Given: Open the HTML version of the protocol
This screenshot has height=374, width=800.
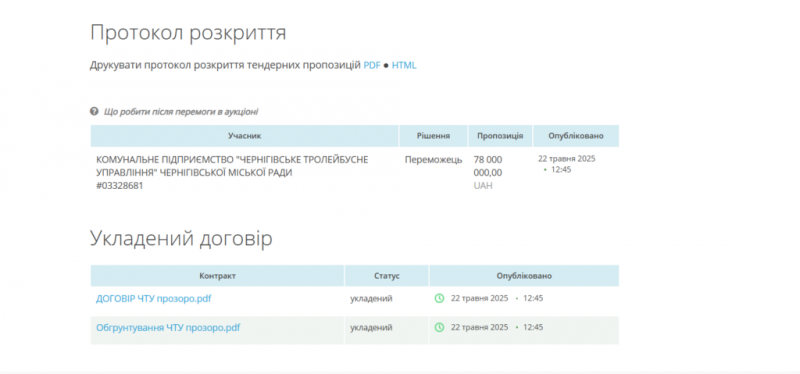Looking at the screenshot, I should (404, 65).
